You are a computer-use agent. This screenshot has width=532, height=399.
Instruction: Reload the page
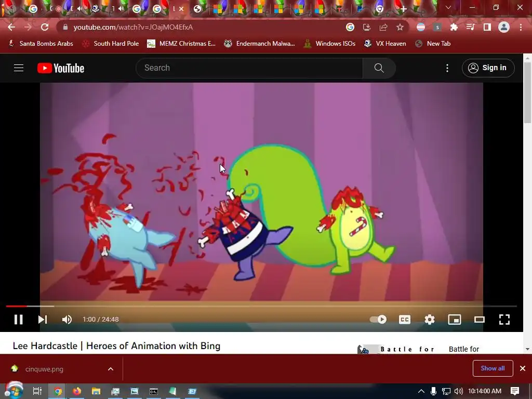click(45, 27)
